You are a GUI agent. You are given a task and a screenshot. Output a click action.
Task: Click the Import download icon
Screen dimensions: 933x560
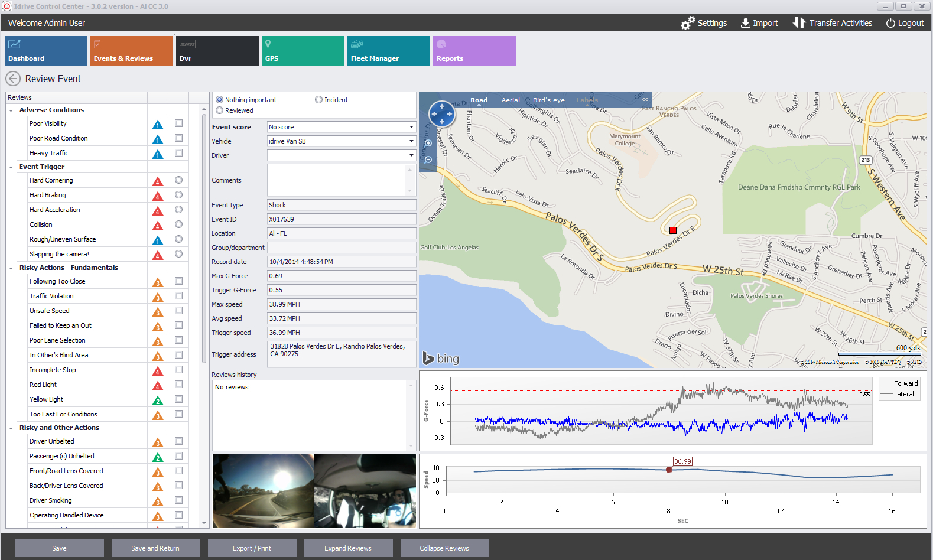click(746, 23)
